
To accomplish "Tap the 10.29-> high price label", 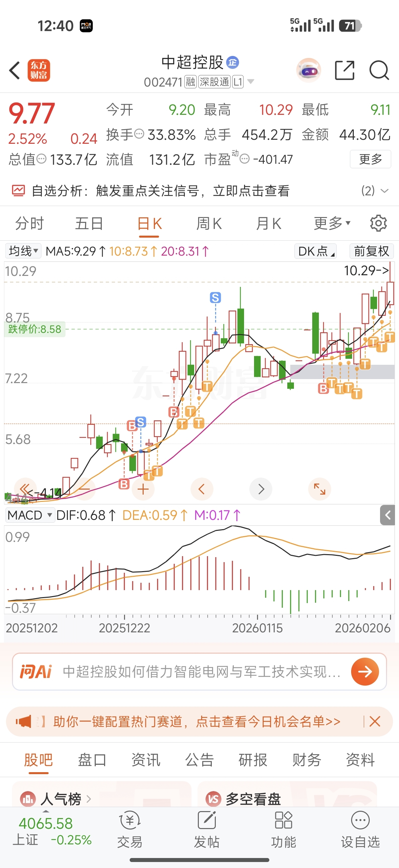I will click(x=366, y=270).
